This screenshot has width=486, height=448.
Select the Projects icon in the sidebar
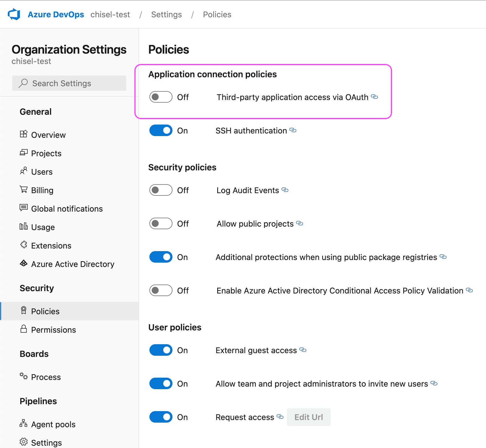[24, 153]
